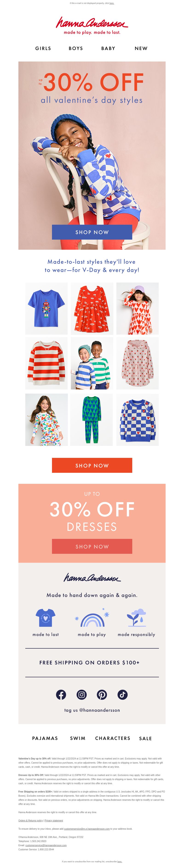View the green heart pajamas thumbnail
Screen dimensions: 184x868
92,420
